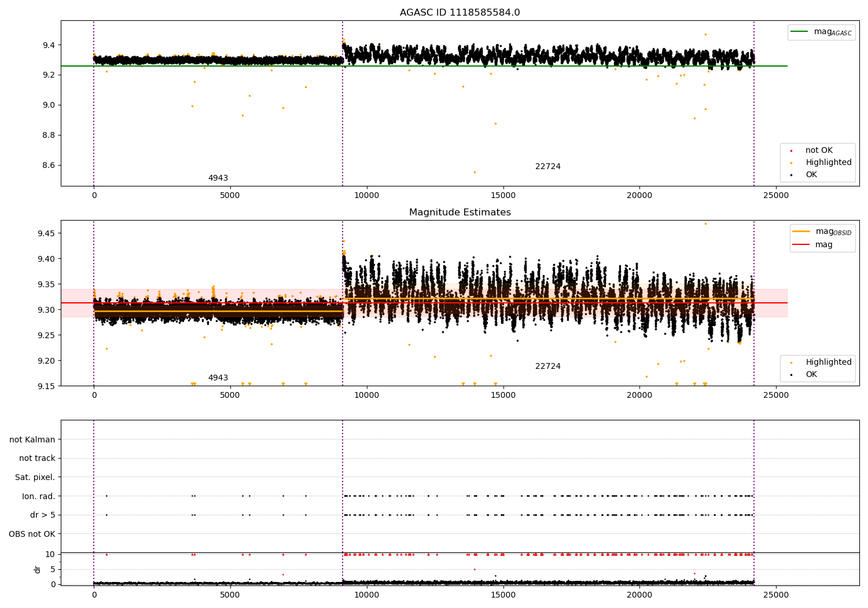Viewport: 868px width, 608px height.
Task: Click the 9.4 y-tick in the top plot
Action: coord(49,45)
